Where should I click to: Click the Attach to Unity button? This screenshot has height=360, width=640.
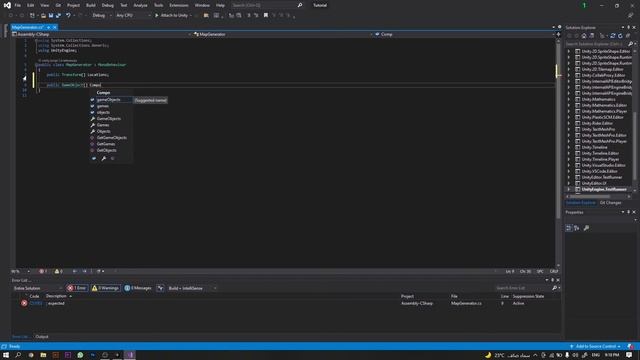tap(172, 16)
